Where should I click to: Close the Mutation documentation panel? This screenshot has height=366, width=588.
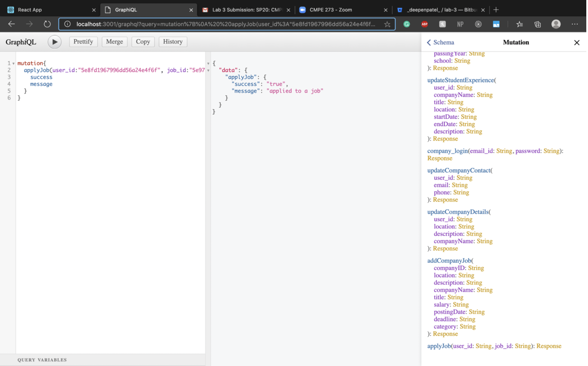tap(576, 42)
